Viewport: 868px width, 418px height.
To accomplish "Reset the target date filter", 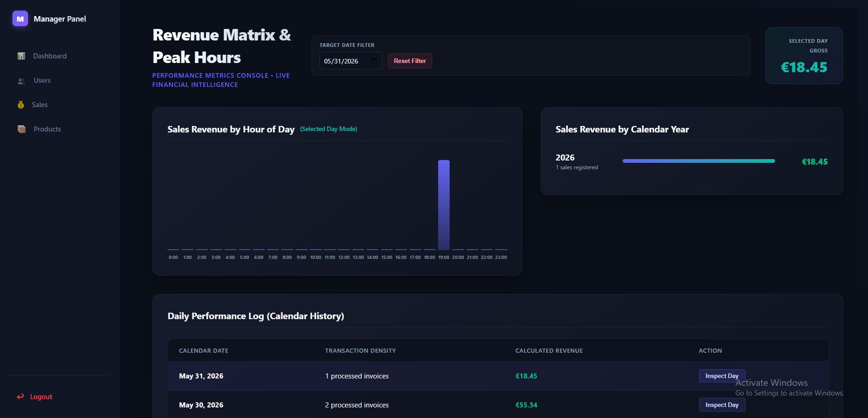I will click(410, 61).
